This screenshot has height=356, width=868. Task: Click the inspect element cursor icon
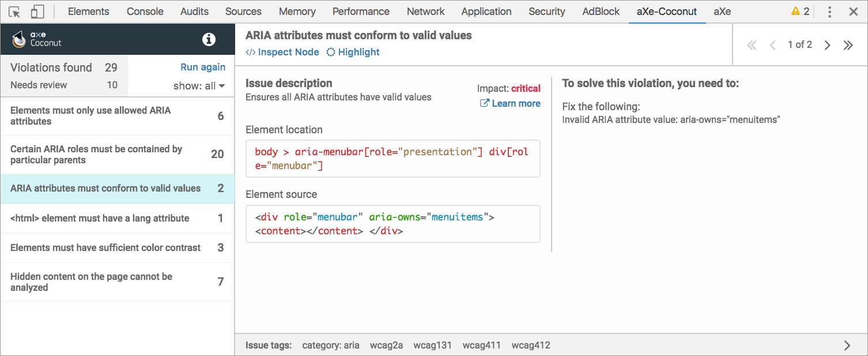[15, 12]
